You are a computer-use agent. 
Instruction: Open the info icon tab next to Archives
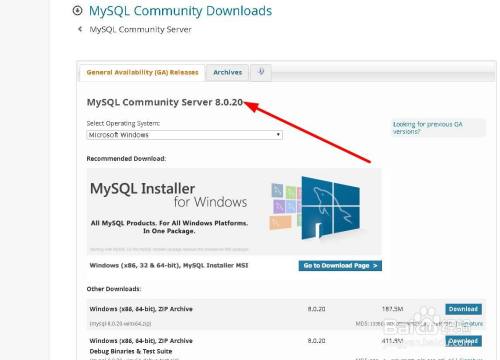coord(261,72)
